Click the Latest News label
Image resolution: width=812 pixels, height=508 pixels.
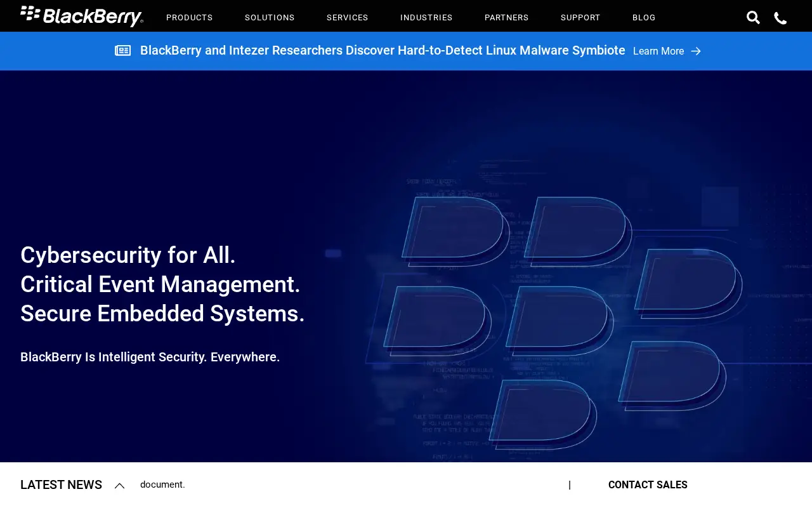tap(61, 485)
